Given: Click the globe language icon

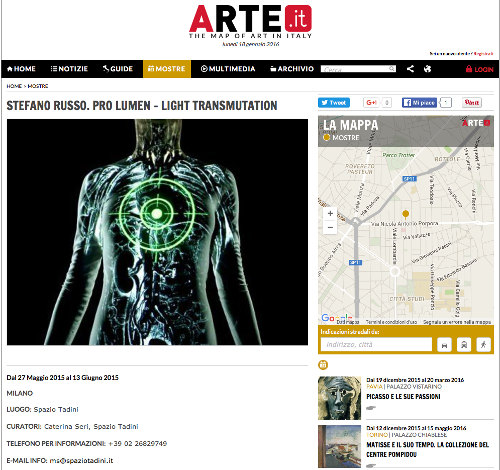Looking at the screenshot, I should point(428,69).
